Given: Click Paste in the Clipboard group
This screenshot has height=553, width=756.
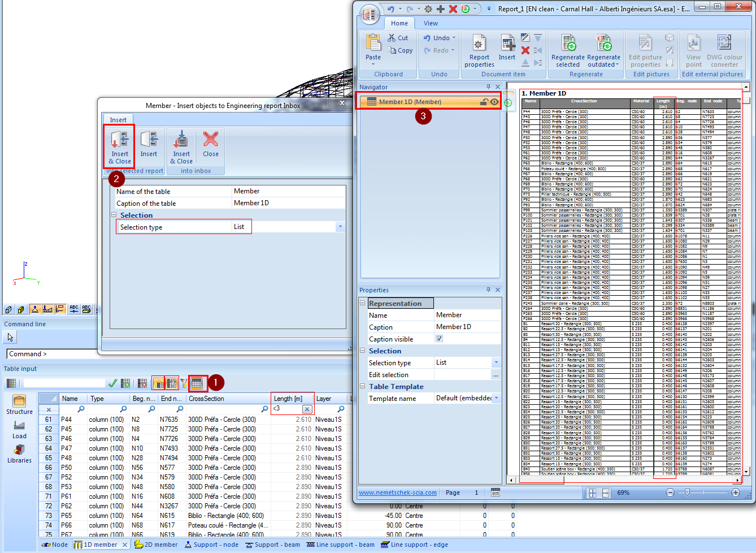Looking at the screenshot, I should click(373, 47).
